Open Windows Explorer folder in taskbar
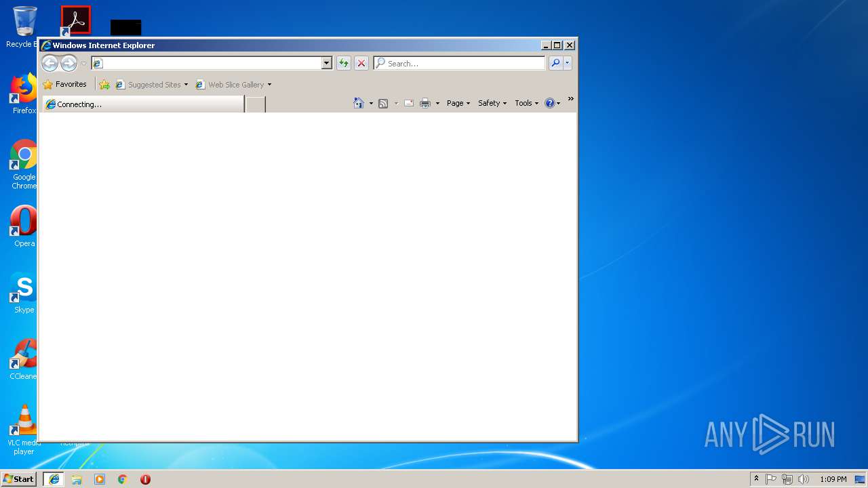 pyautogui.click(x=77, y=479)
